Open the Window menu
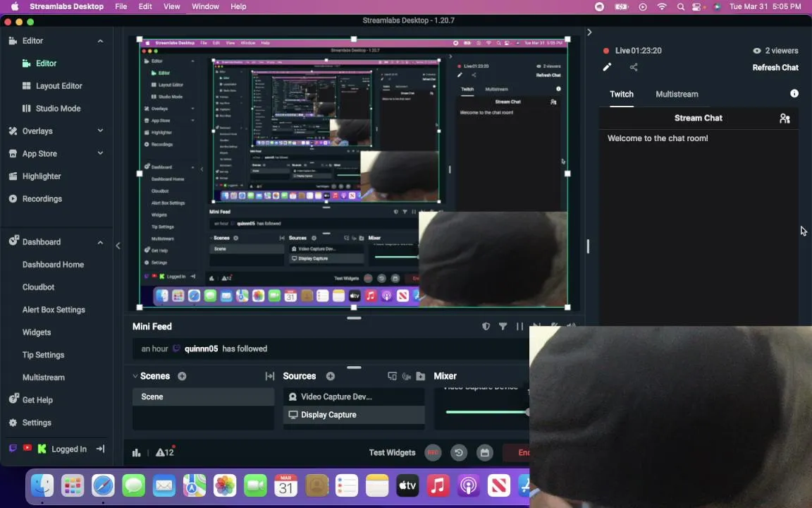This screenshot has height=508, width=812. pos(205,6)
